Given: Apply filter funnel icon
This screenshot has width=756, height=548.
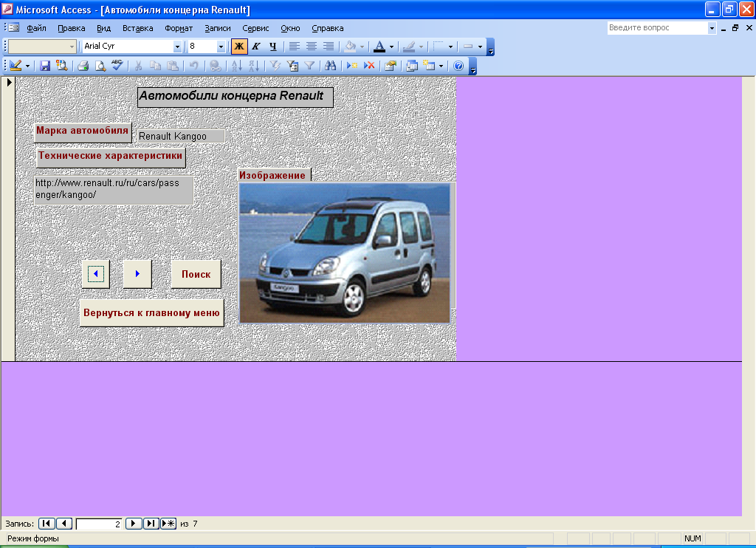Looking at the screenshot, I should pos(309,66).
